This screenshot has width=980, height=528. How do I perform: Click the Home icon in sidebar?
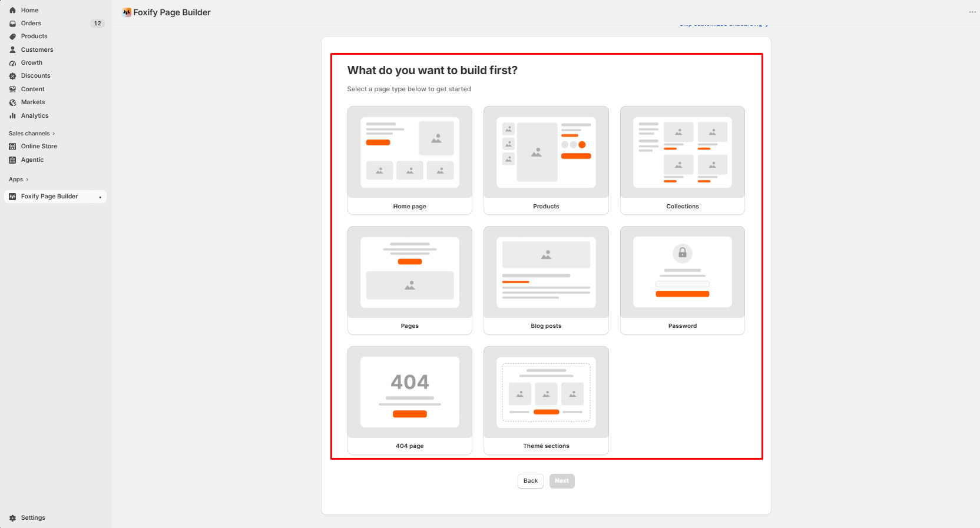12,10
